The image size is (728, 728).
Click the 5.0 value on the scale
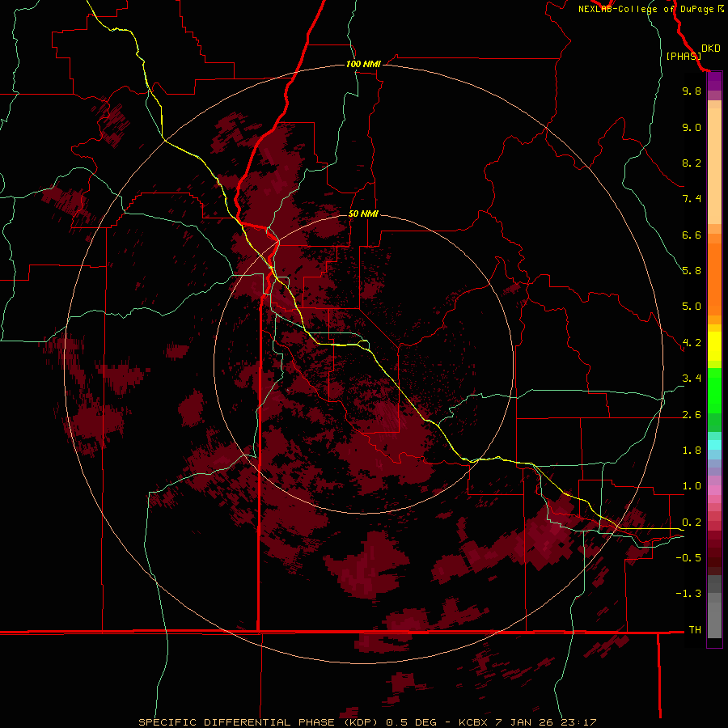(x=692, y=307)
